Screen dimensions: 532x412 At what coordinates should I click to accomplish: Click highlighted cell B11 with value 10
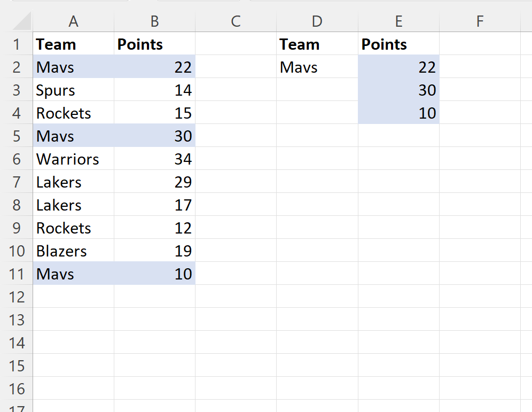point(155,273)
